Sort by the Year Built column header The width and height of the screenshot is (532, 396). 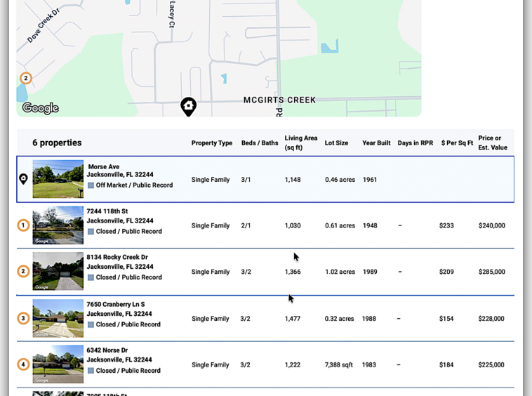[x=376, y=143]
